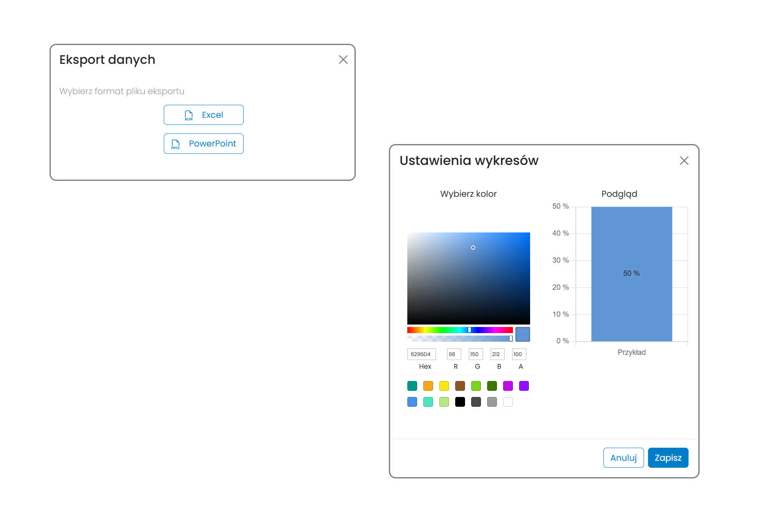Focus the R value input field

(454, 354)
